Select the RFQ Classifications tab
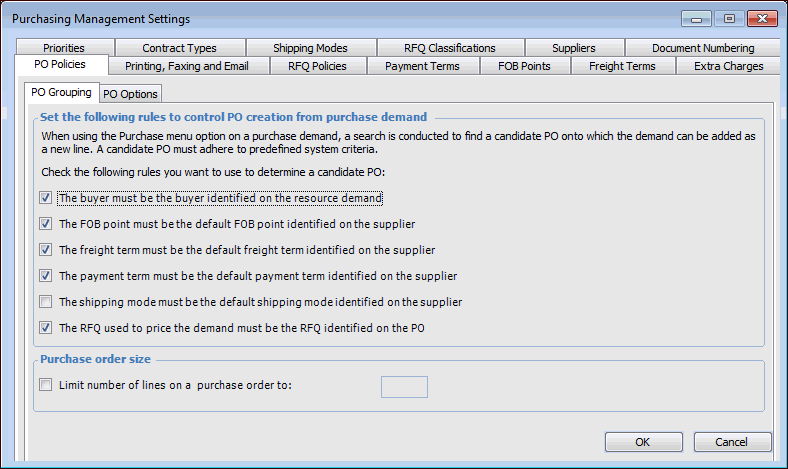 [x=449, y=48]
